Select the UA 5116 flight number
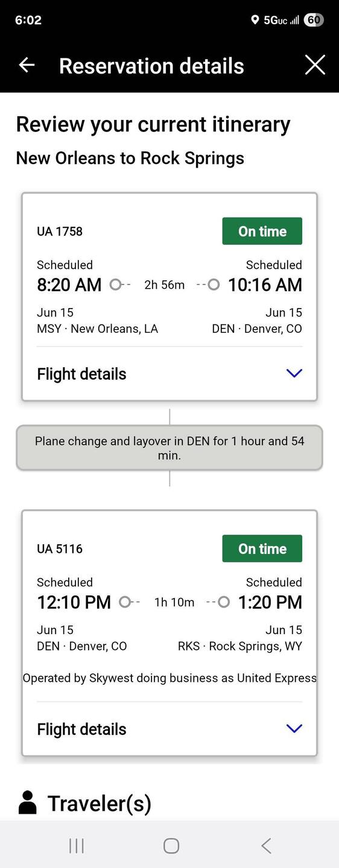The height and width of the screenshot is (868, 339). coord(60,549)
